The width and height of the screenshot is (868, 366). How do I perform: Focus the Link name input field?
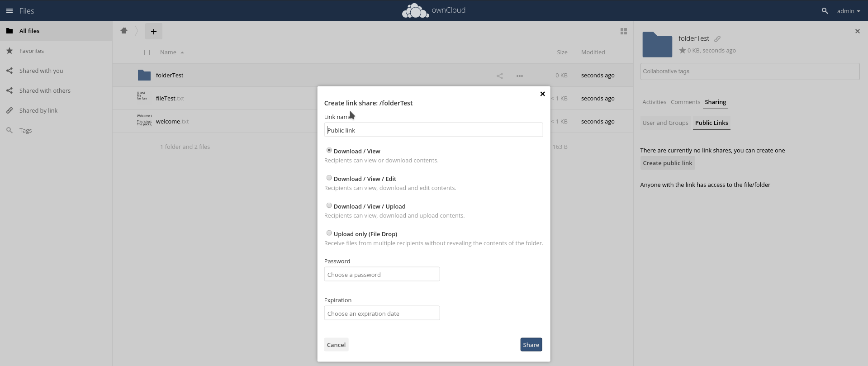tap(433, 130)
